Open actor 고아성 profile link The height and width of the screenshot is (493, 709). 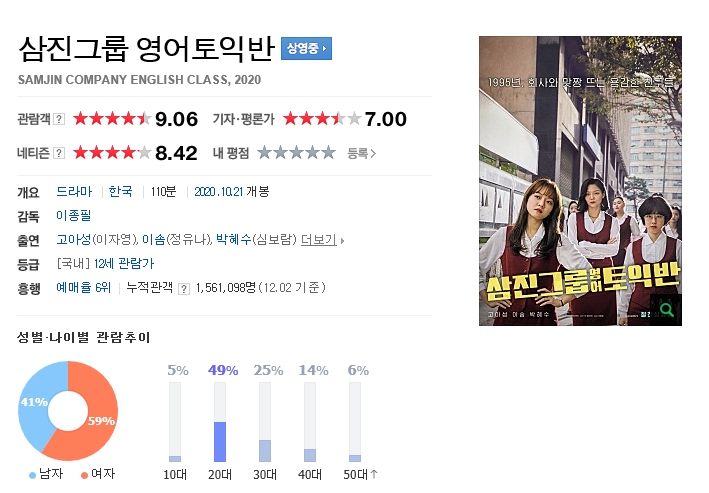pyautogui.click(x=74, y=239)
